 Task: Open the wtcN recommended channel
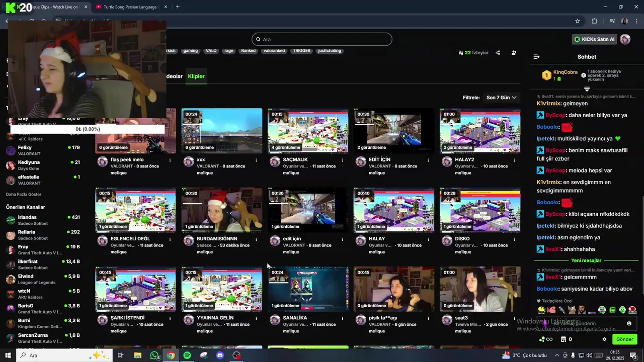click(x=43, y=294)
